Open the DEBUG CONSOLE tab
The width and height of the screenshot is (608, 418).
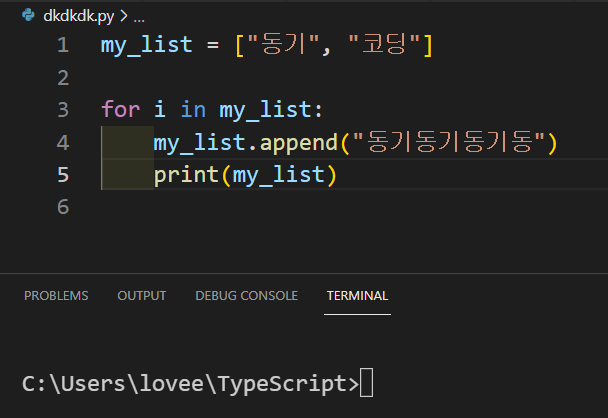(x=247, y=296)
